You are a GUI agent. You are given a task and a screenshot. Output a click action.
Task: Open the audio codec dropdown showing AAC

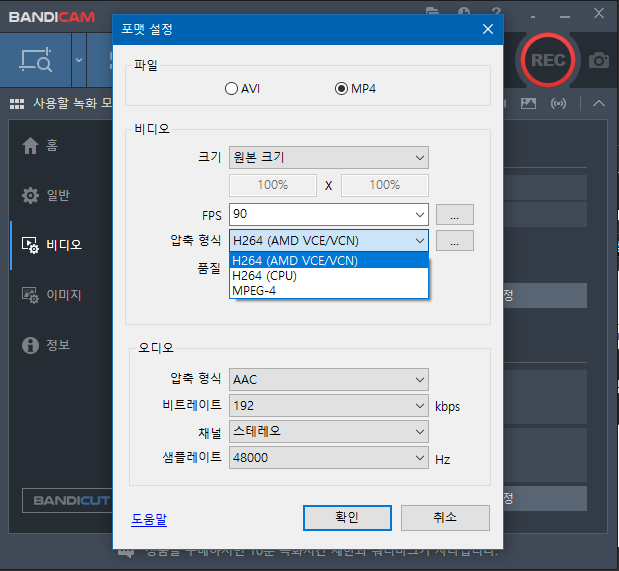[x=328, y=379]
